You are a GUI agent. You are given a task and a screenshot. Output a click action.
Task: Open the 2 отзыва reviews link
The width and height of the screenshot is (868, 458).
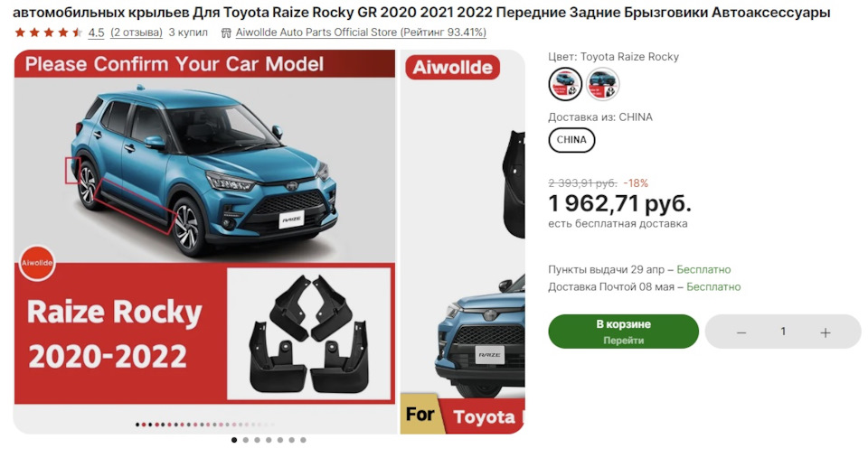coord(137,33)
